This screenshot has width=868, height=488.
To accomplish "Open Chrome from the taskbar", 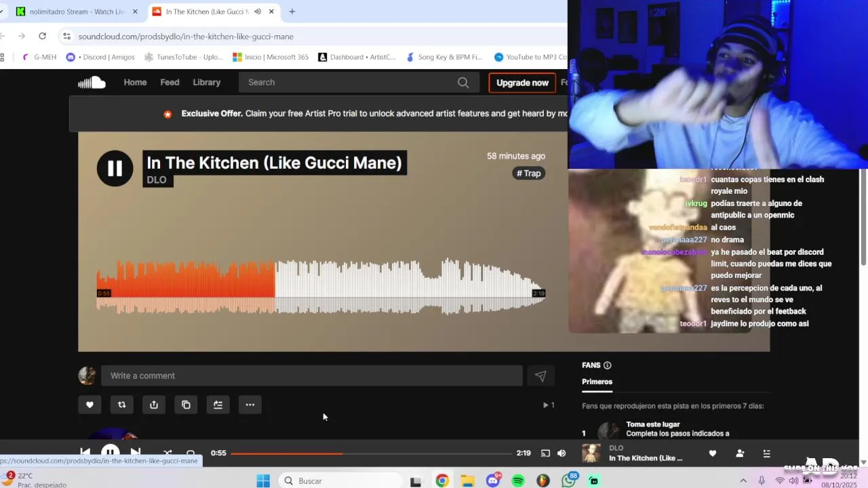I will [x=442, y=481].
